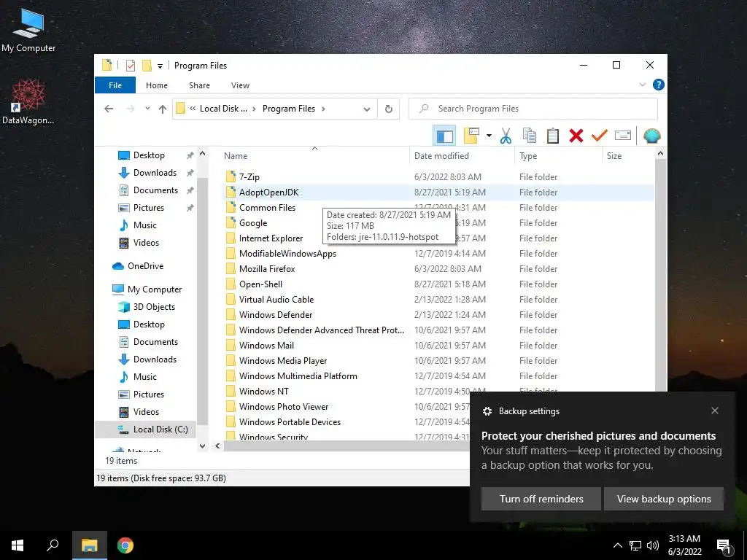Click the file list scroll left arrow
Image resolution: width=747 pixels, height=560 pixels.
click(217, 446)
